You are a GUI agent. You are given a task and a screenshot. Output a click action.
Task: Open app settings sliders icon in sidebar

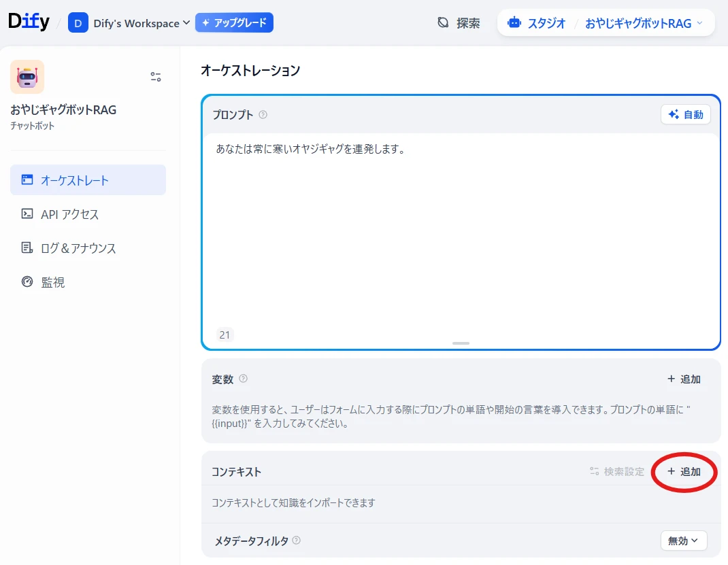pos(156,77)
